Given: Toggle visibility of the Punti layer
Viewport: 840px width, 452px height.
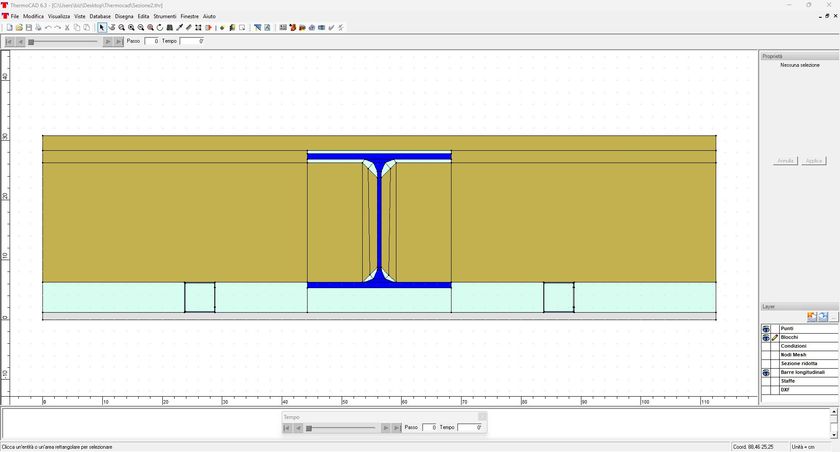Looking at the screenshot, I should pos(766,329).
